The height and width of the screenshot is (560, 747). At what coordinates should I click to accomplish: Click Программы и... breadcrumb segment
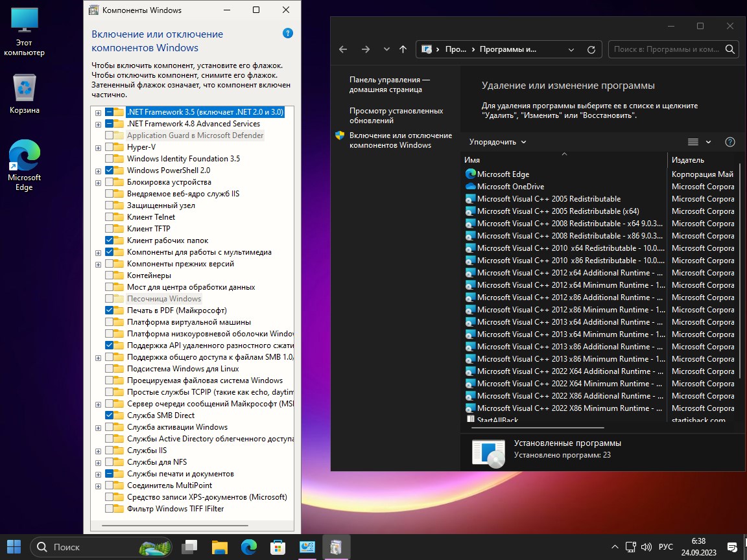coord(508,49)
